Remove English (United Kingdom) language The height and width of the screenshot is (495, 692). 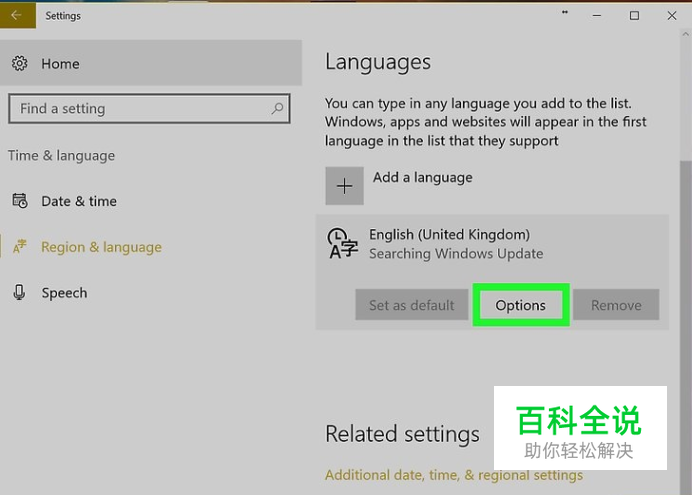[x=616, y=305]
